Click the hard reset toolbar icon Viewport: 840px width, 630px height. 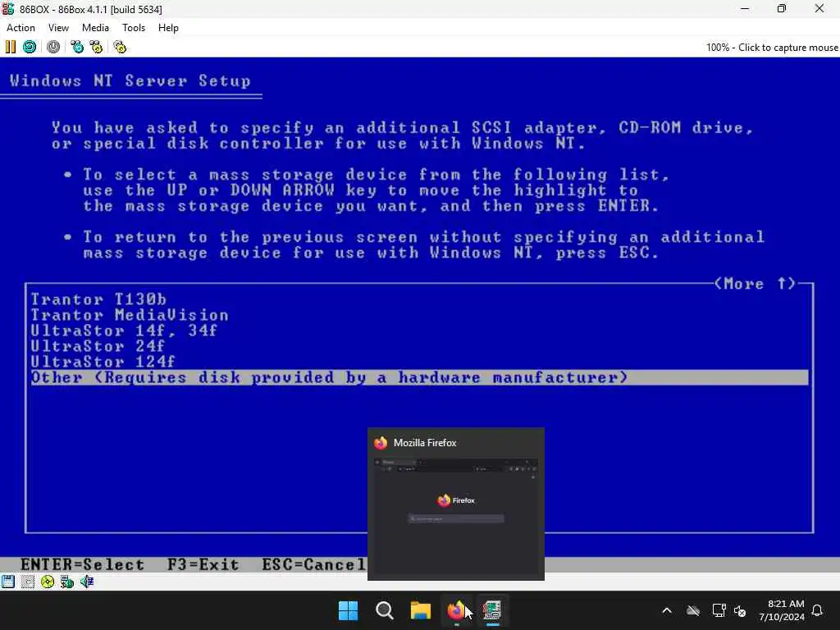coord(30,47)
